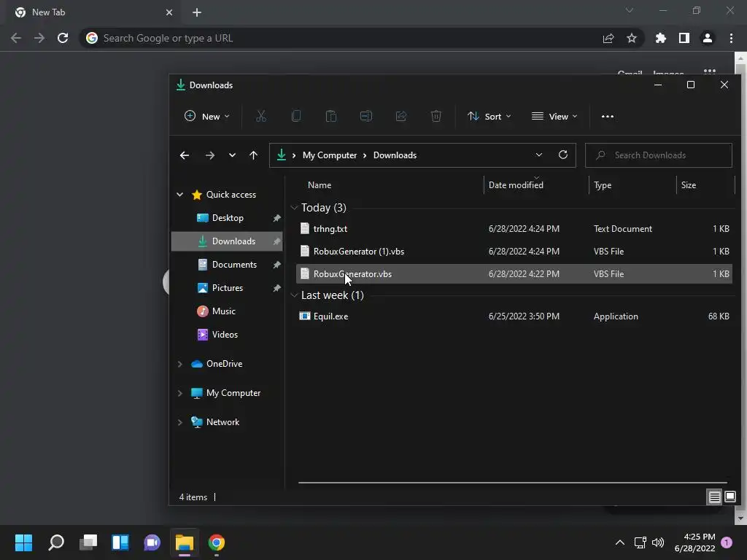Switch to large thumbnails view using status bar icon
The height and width of the screenshot is (560, 747).
(730, 497)
